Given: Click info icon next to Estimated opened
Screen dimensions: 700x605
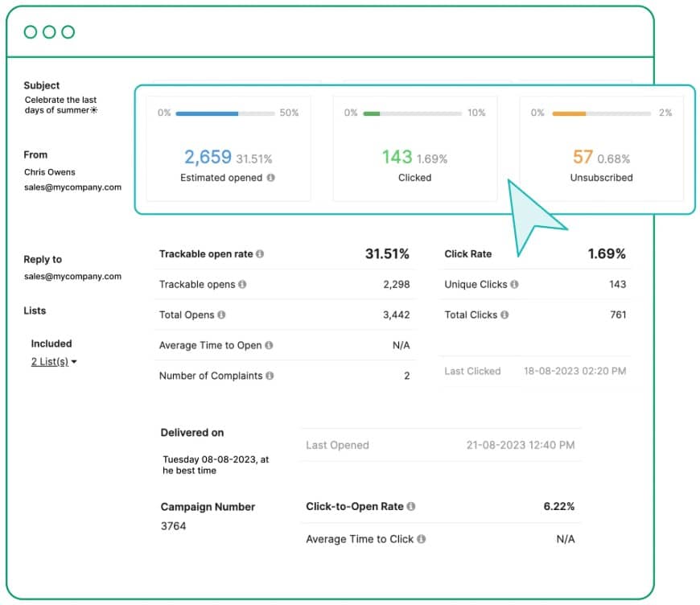Looking at the screenshot, I should (x=270, y=178).
